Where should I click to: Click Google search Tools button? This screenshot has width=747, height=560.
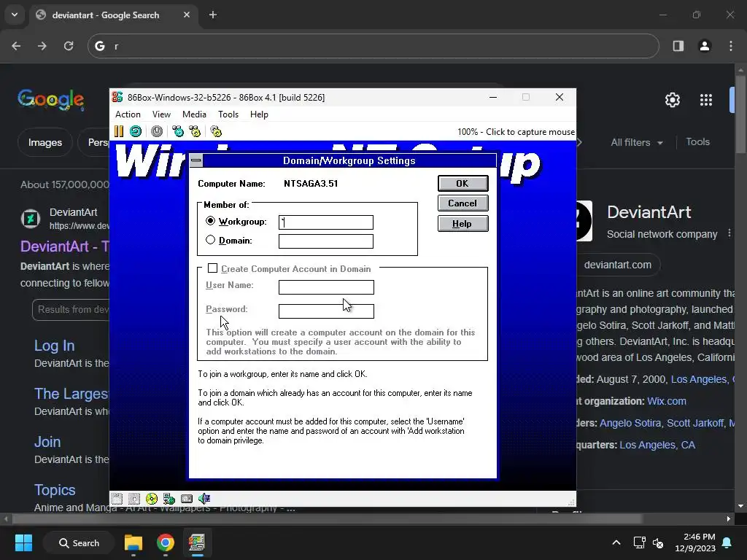[697, 142]
